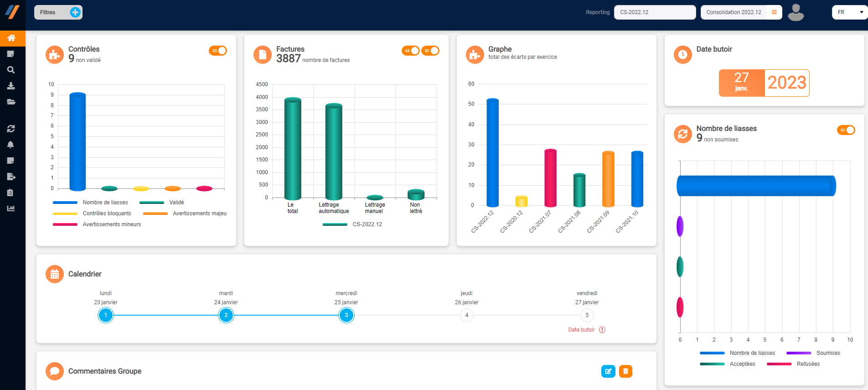Toggle the AB switch on the Factures card

point(410,51)
